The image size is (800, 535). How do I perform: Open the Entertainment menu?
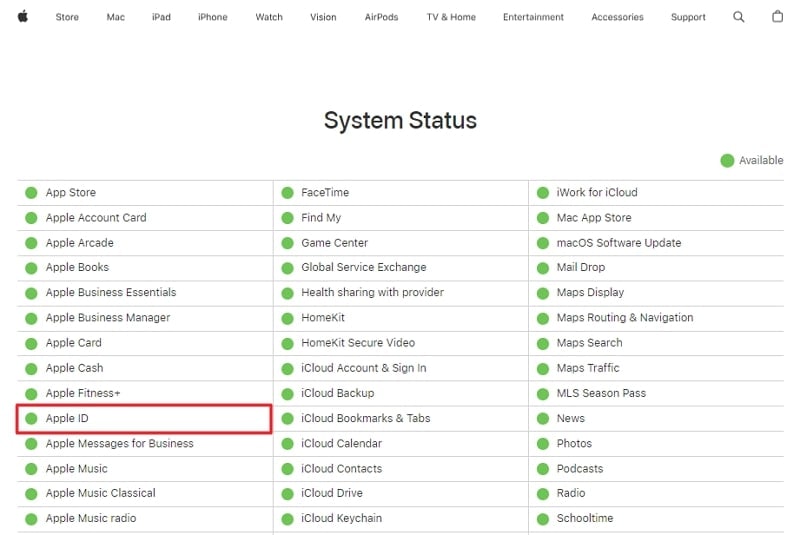[533, 17]
